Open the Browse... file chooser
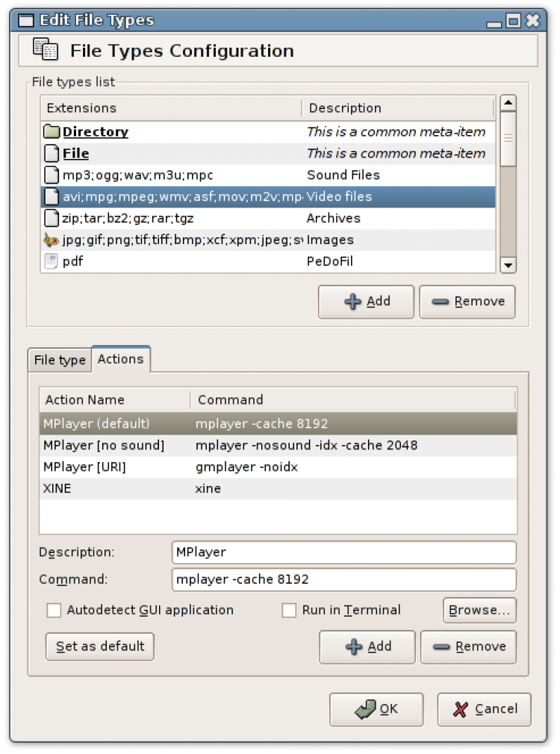 479,610
